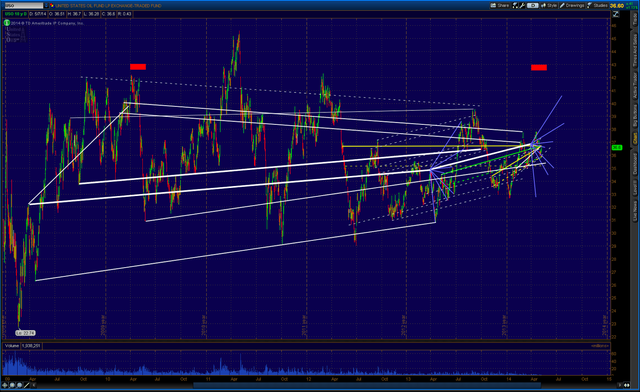Screen dimensions: 640x392
Task: Click the colored clipboard link icon
Action: click(x=52, y=5)
